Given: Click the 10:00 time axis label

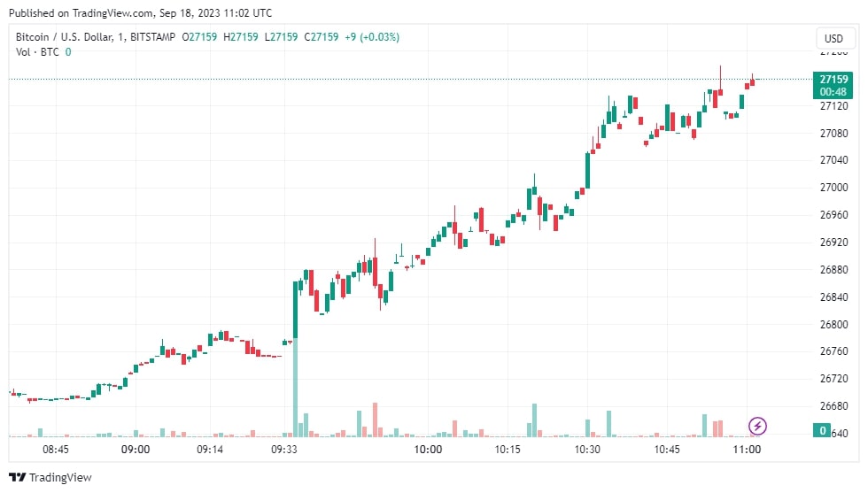Looking at the screenshot, I should pyautogui.click(x=428, y=450).
